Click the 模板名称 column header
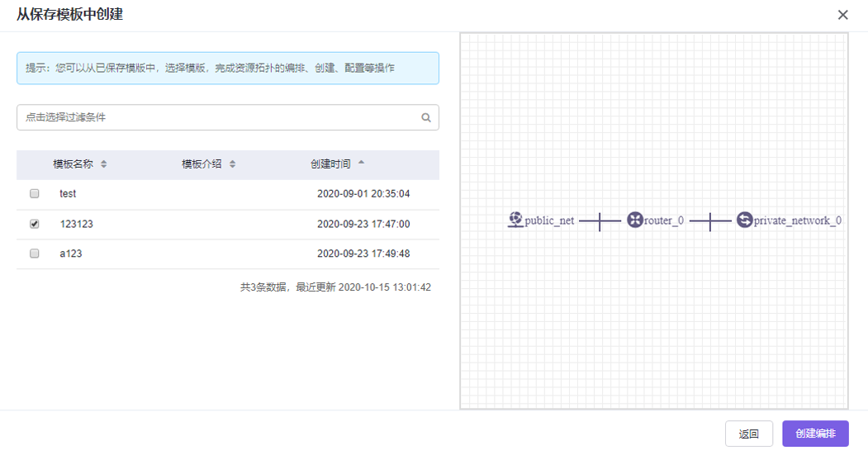 click(x=73, y=164)
